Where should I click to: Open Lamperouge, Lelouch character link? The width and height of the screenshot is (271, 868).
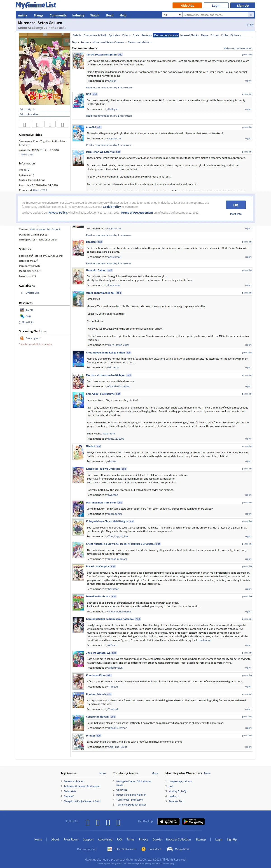point(180,781)
